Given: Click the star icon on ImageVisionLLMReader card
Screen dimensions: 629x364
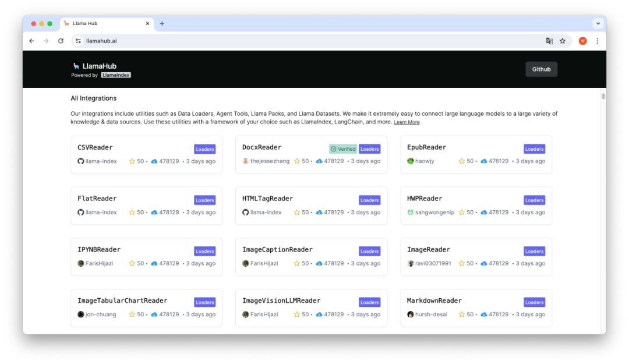Looking at the screenshot, I should click(x=297, y=314).
